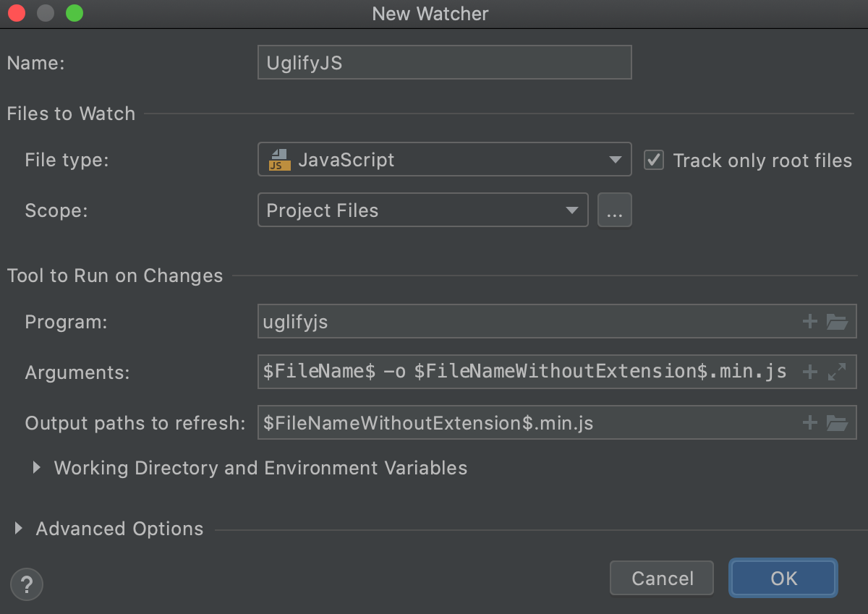The height and width of the screenshot is (614, 868).
Task: Select the Output paths to refresh field
Action: (x=506, y=422)
